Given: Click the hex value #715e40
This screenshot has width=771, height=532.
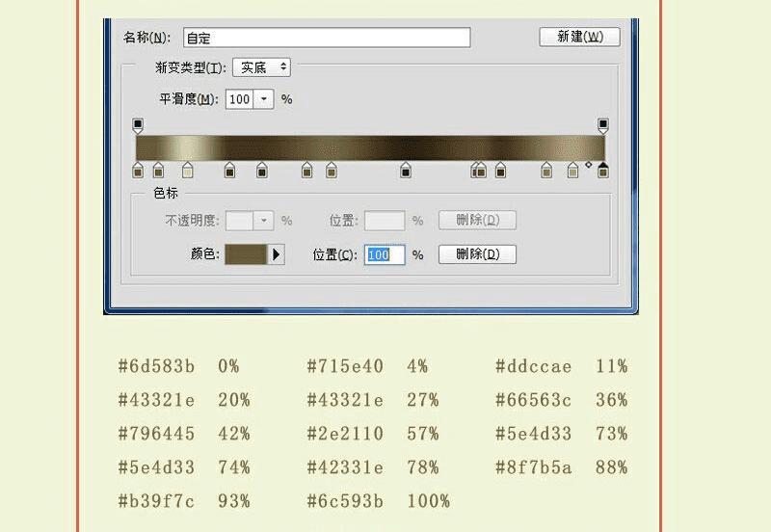Looking at the screenshot, I should 345,366.
